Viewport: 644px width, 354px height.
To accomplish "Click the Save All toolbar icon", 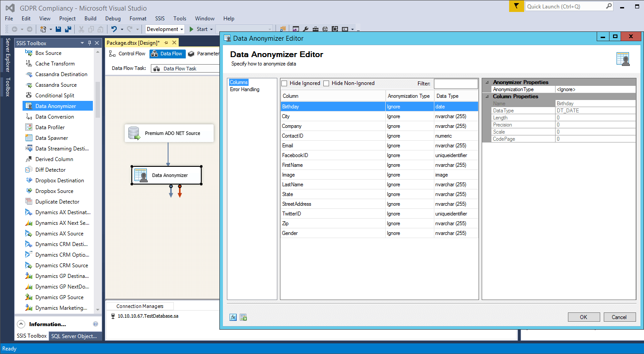I will click(x=68, y=29).
